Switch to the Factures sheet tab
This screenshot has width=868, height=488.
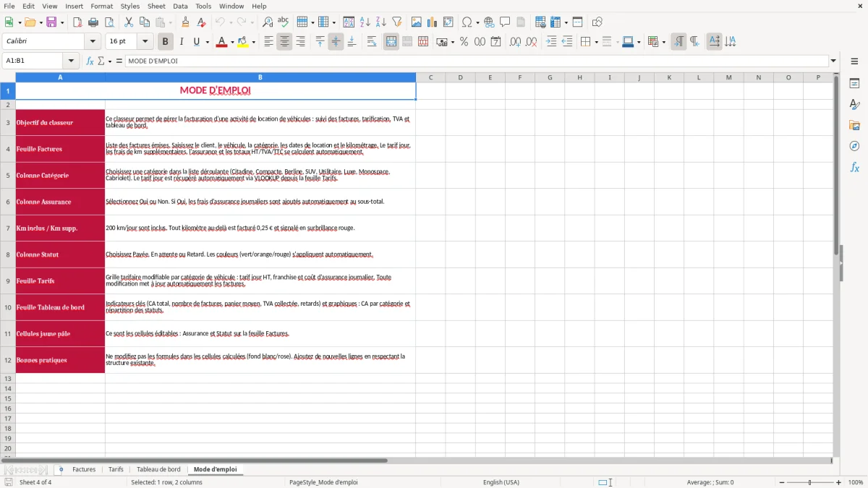(x=84, y=469)
